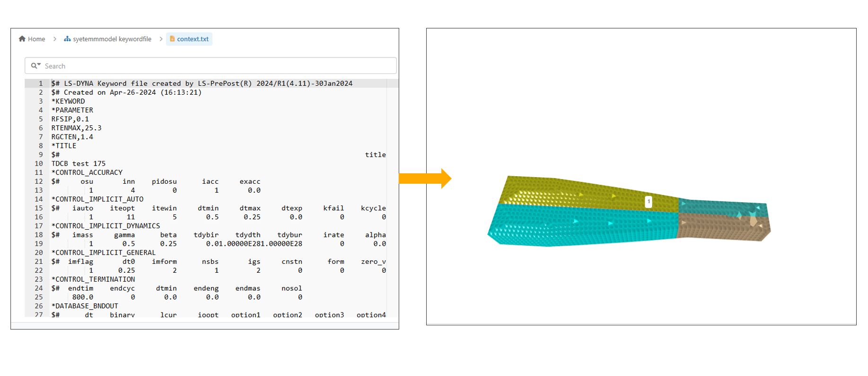The image size is (868, 376).
Task: Click the TDCB test 175 title line
Action: coord(79,164)
